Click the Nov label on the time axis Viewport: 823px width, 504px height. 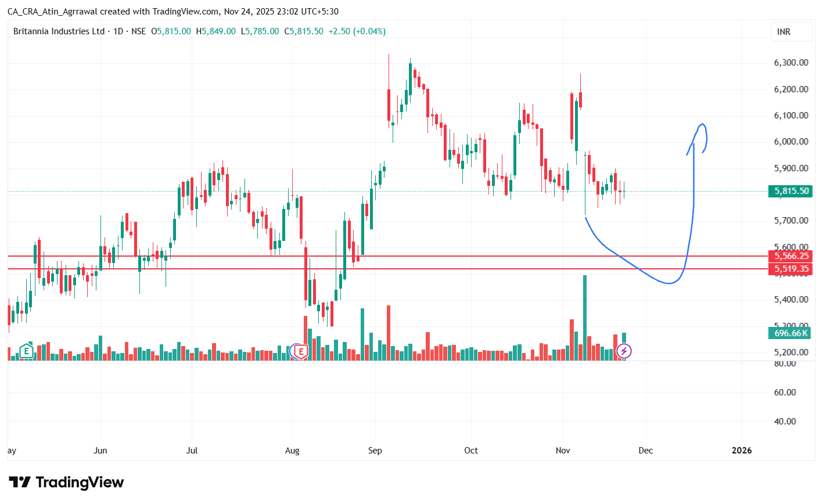(x=563, y=451)
